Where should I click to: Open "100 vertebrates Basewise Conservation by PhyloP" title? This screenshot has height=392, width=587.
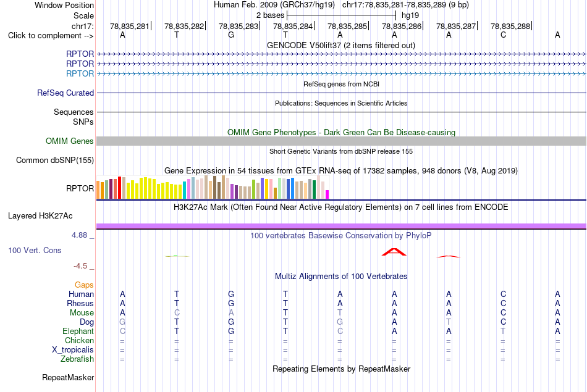tap(341, 236)
